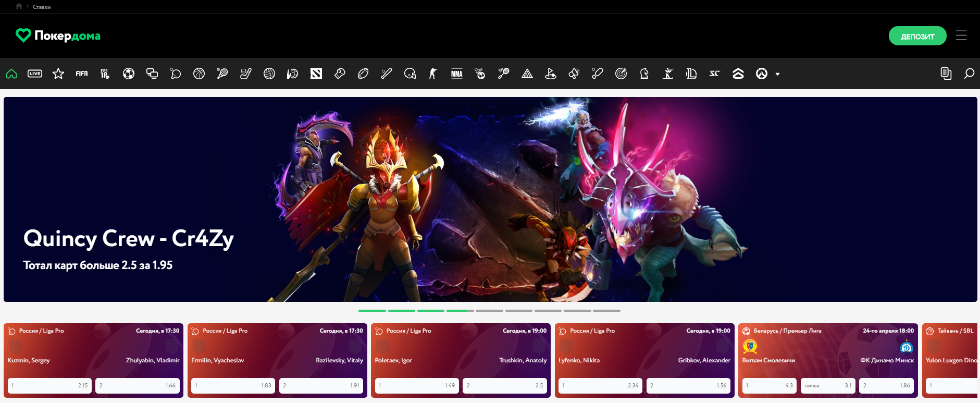The image size is (980, 403).
Task: Open favorites star icon
Action: point(58,74)
